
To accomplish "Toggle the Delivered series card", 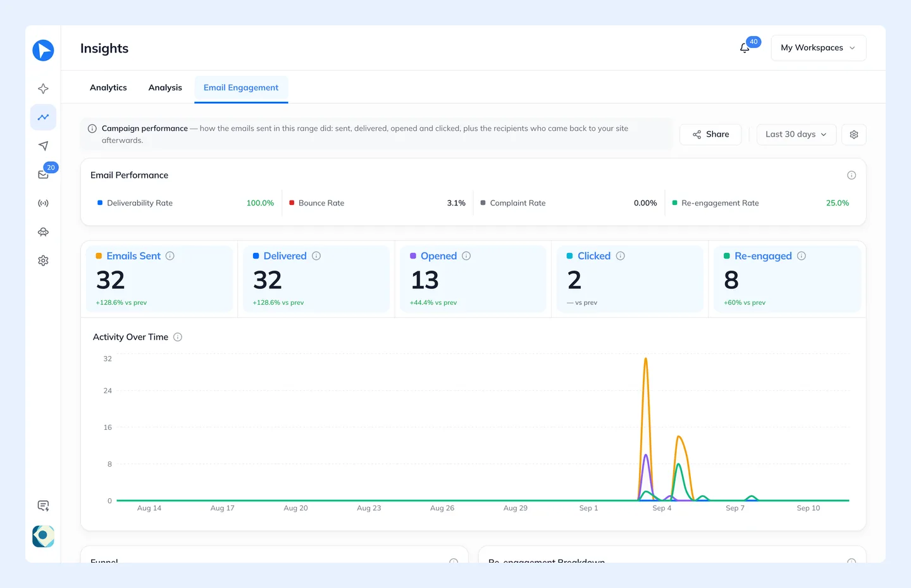I will (x=316, y=279).
